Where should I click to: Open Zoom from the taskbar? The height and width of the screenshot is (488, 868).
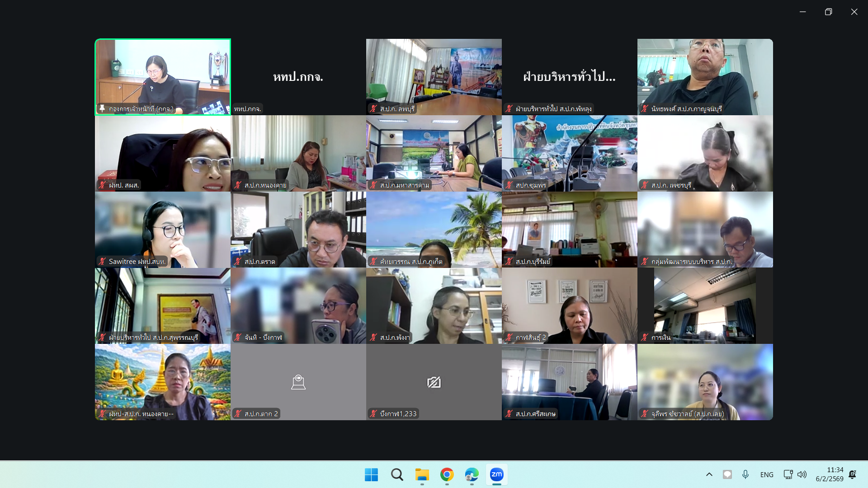(496, 474)
